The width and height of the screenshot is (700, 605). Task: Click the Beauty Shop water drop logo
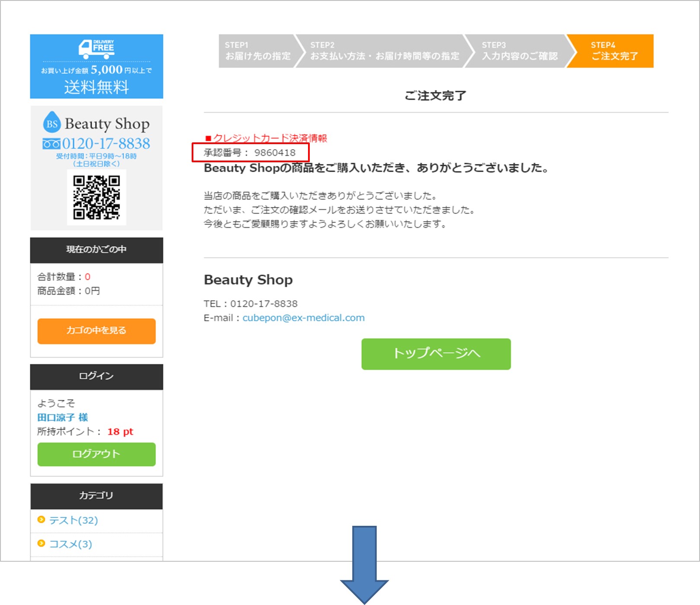(x=52, y=122)
